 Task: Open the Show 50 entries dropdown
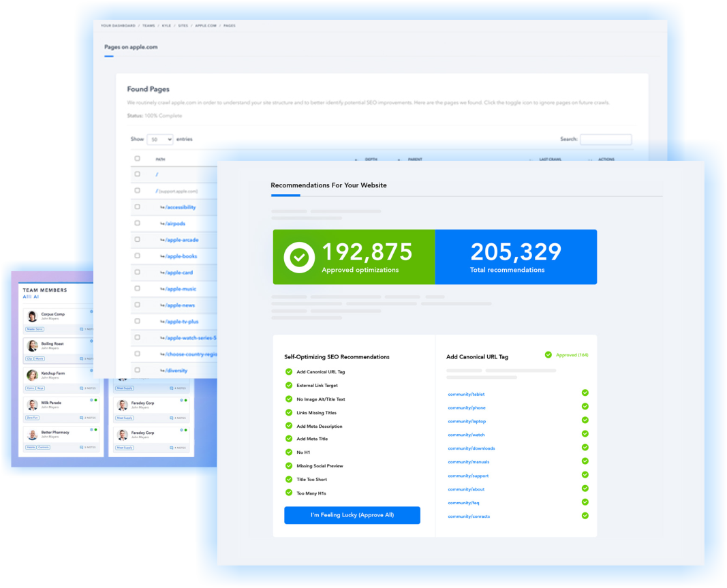click(x=159, y=138)
